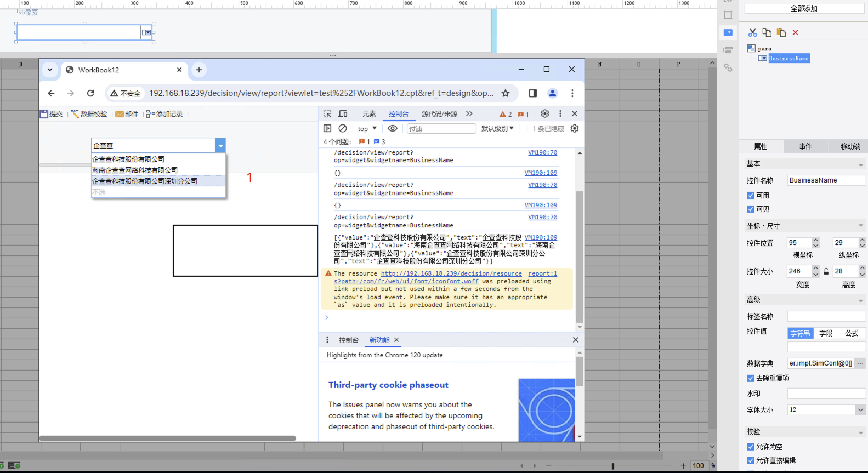Toggle the 可用 checkbox
Image resolution: width=868 pixels, height=473 pixels.
751,195
